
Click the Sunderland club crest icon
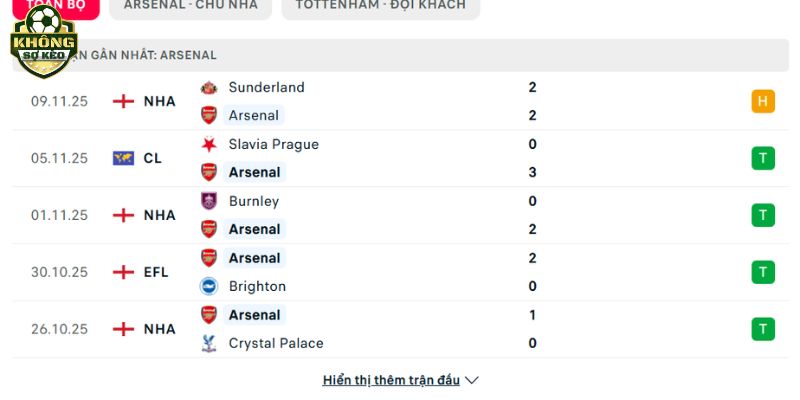(209, 87)
